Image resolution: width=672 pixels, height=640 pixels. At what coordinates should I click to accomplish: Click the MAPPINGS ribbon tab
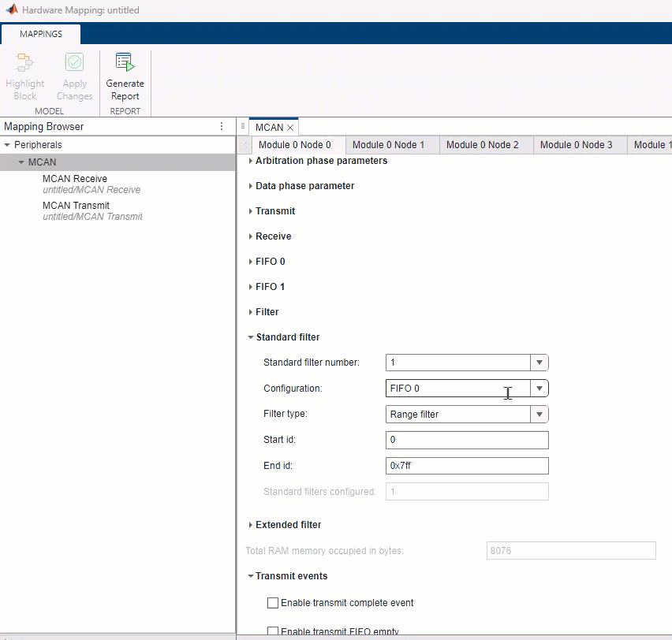point(40,34)
